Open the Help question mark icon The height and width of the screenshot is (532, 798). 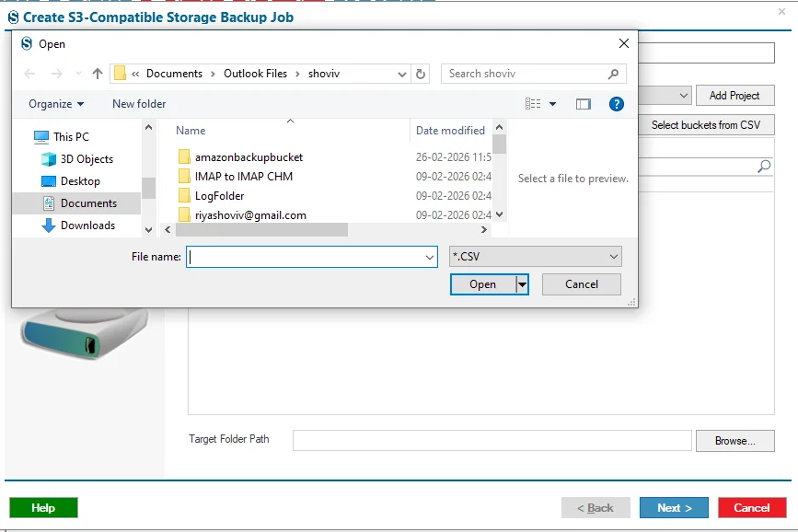[x=617, y=104]
